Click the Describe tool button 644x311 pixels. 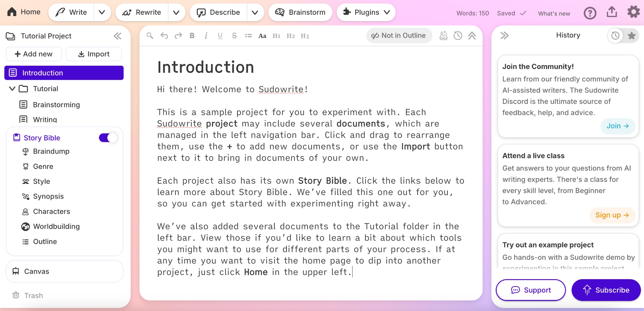[218, 12]
